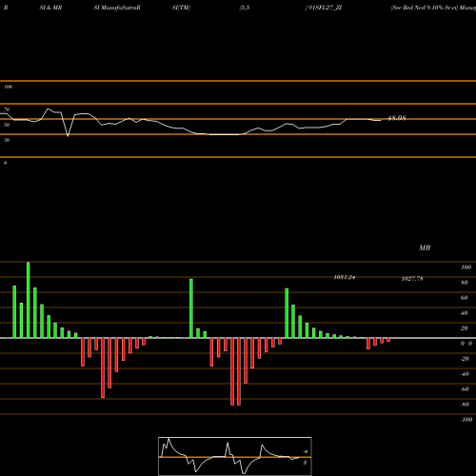Click the MR axis label 60
Screen dimensions: 476x476
tap(465, 298)
